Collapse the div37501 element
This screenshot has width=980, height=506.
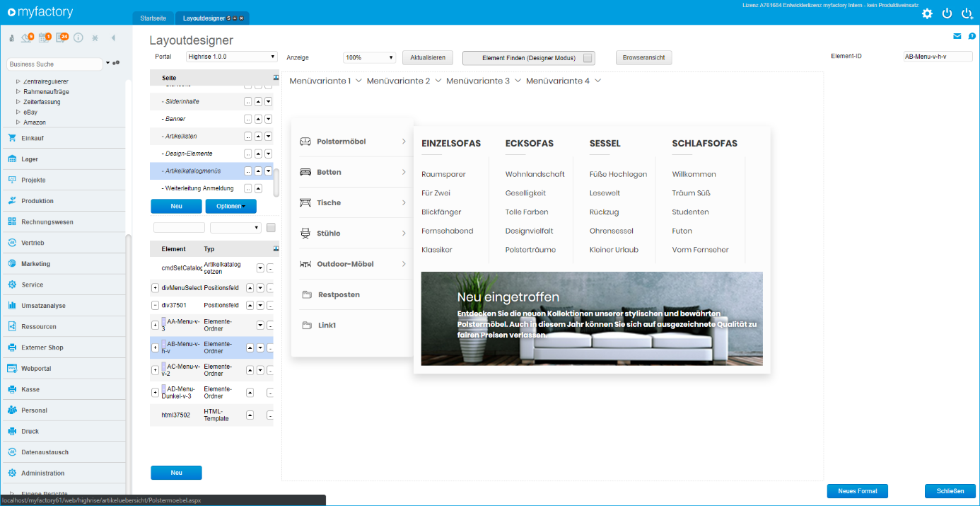pyautogui.click(x=155, y=305)
